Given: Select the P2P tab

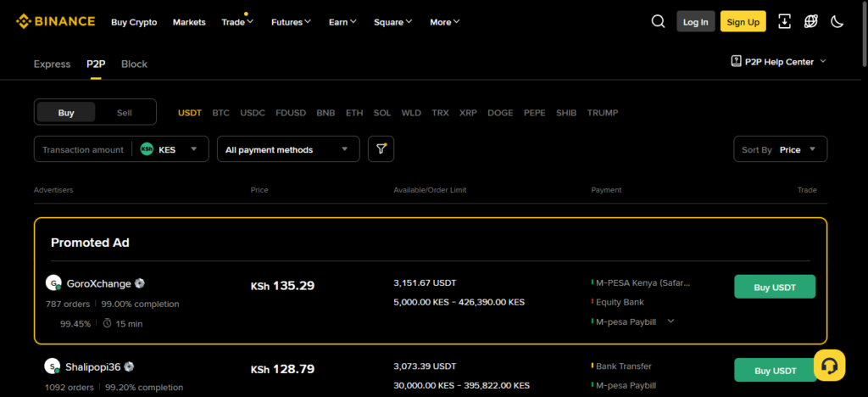Looking at the screenshot, I should [96, 64].
